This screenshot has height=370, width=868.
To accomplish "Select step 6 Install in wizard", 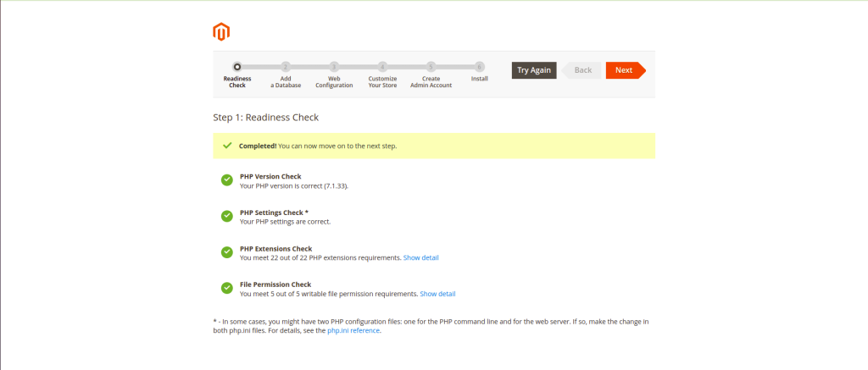I will click(479, 66).
